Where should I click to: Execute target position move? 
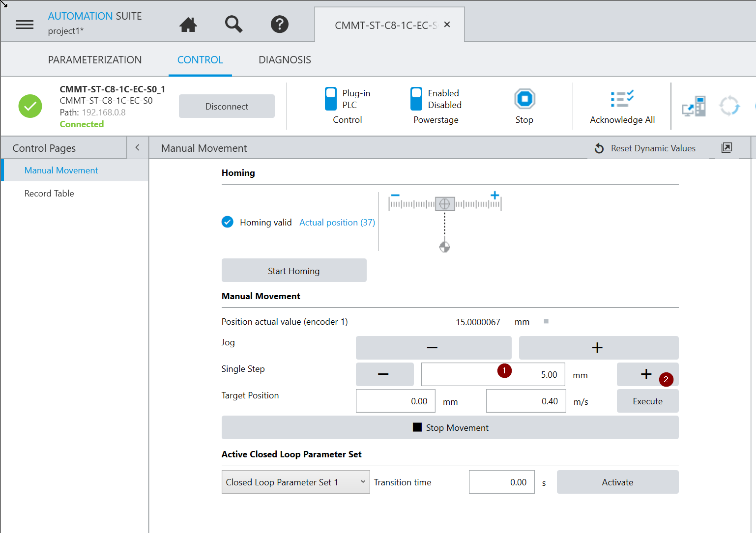pyautogui.click(x=647, y=401)
